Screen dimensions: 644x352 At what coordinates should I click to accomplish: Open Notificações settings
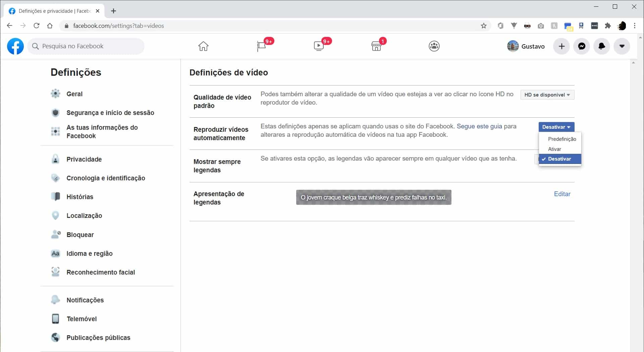(85, 300)
